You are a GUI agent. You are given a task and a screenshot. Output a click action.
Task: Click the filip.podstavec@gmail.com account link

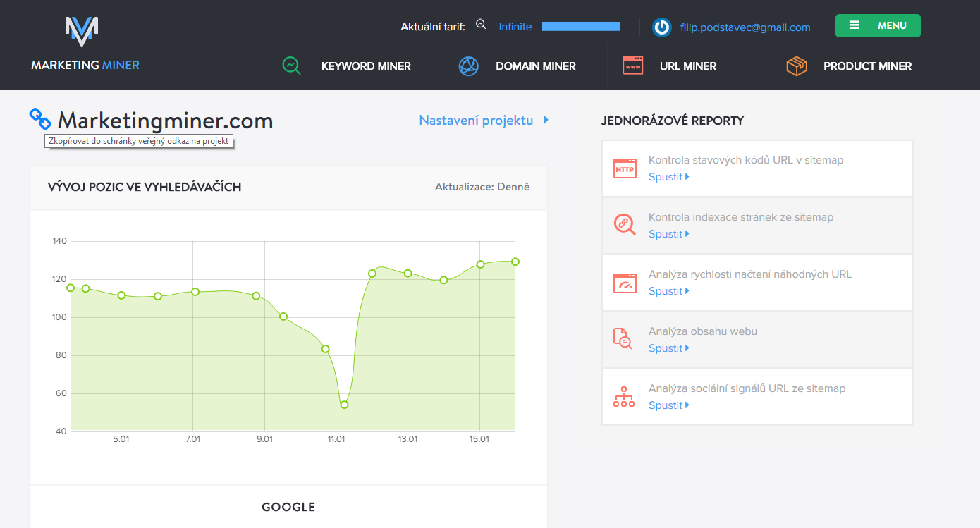click(745, 27)
